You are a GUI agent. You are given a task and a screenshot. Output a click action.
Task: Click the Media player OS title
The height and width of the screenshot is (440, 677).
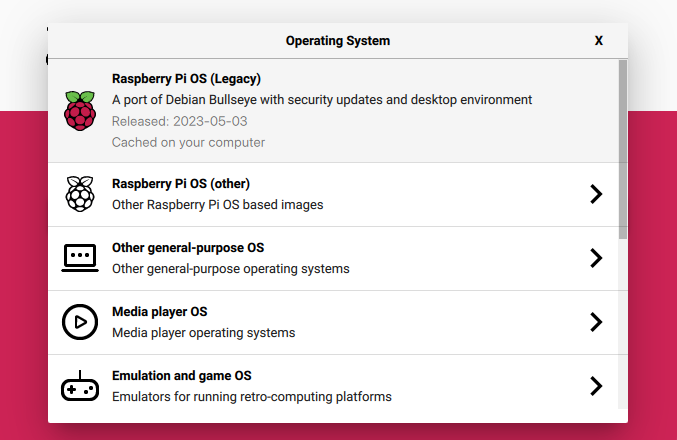click(160, 311)
